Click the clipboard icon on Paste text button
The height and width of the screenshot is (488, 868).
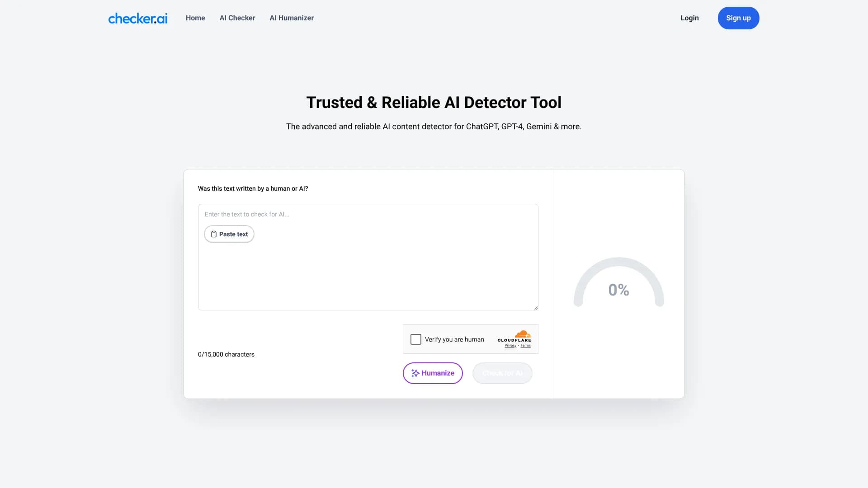[x=214, y=234]
